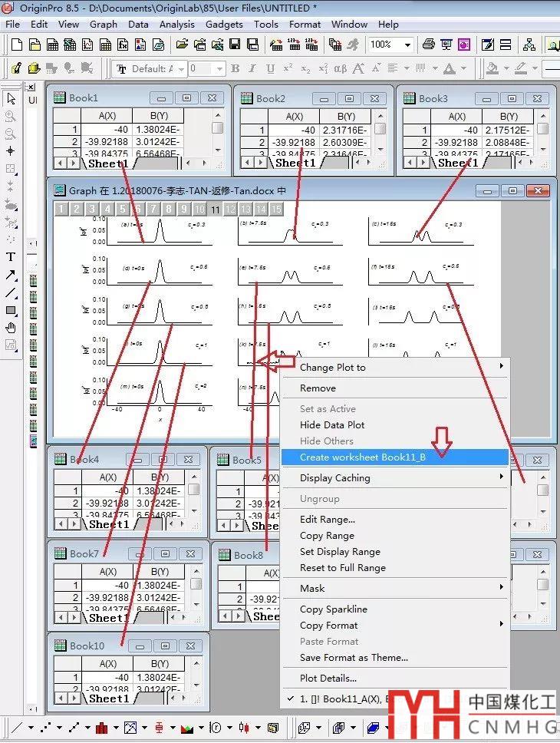The image size is (560, 743).
Task: Click Sheet1 tab in Book1 window
Action: 107,163
